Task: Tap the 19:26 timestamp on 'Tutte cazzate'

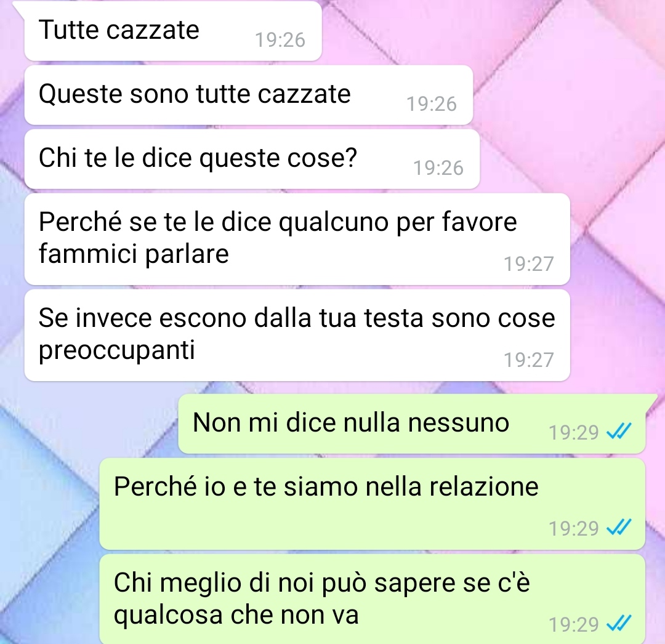Action: pos(280,40)
